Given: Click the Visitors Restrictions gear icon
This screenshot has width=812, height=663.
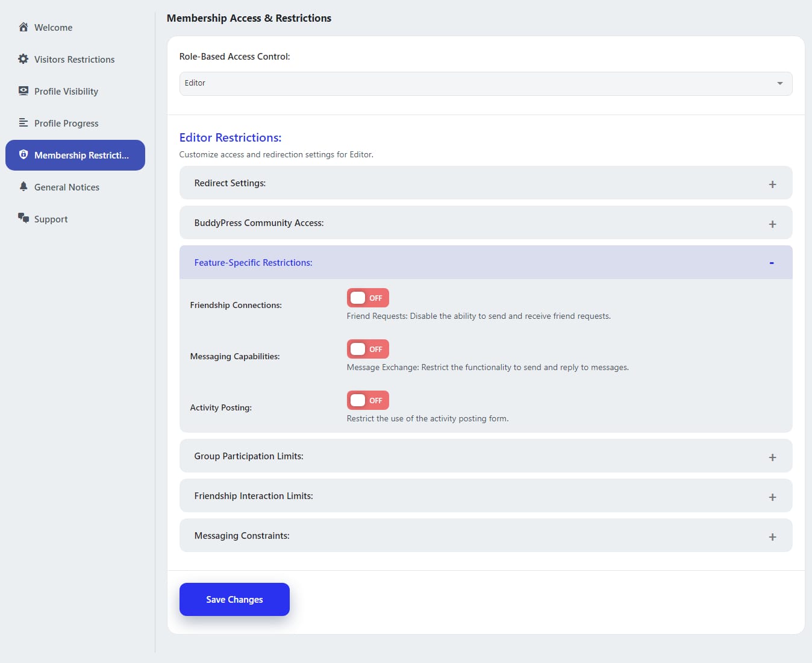Looking at the screenshot, I should point(23,59).
